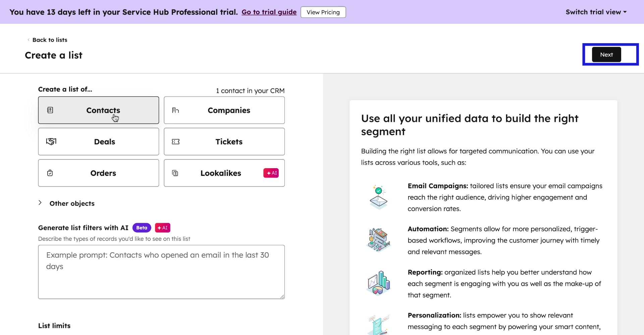The height and width of the screenshot is (335, 644).
Task: Click the Companies building icon
Action: point(176,110)
